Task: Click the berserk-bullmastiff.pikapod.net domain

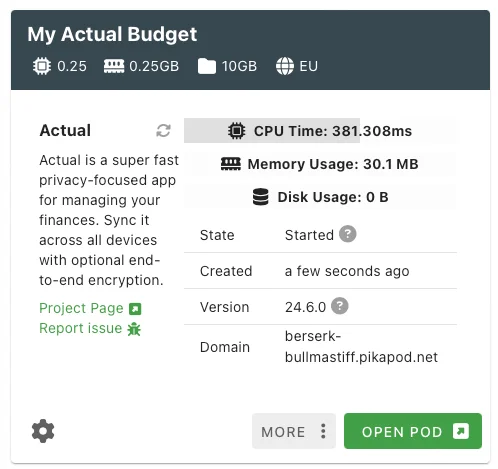Action: coord(361,347)
